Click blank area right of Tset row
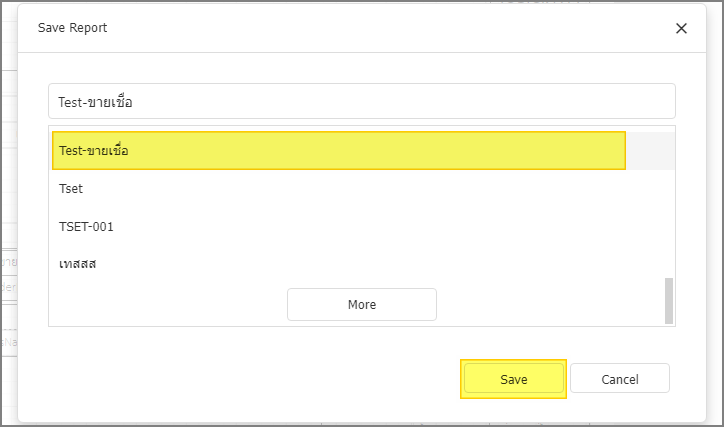Viewport: 724px width, 427px height. point(369,189)
